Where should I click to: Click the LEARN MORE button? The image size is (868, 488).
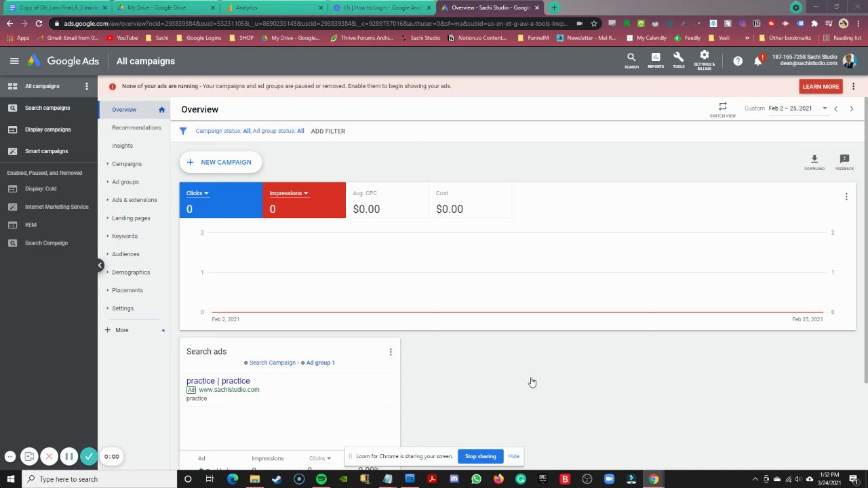click(x=821, y=87)
